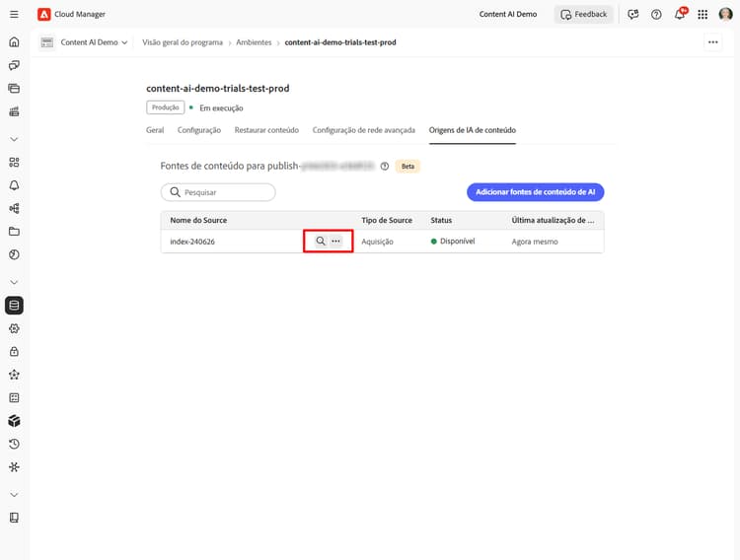Click the Feedback button
Viewport: 740px width, 560px height.
pos(584,14)
